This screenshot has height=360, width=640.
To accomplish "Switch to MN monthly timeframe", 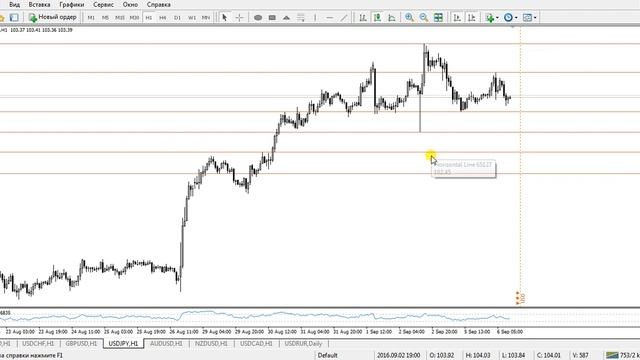I will pos(206,18).
